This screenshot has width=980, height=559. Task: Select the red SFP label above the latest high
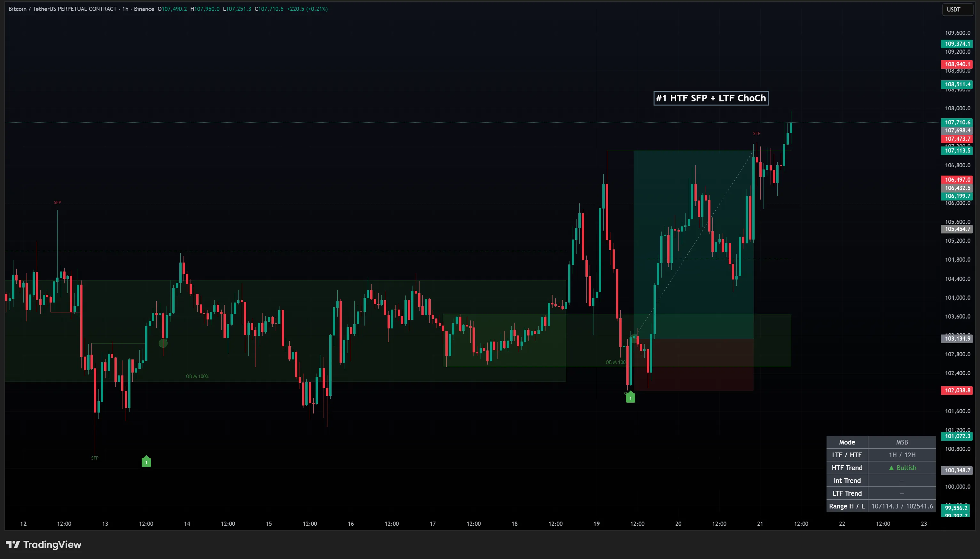click(x=757, y=134)
